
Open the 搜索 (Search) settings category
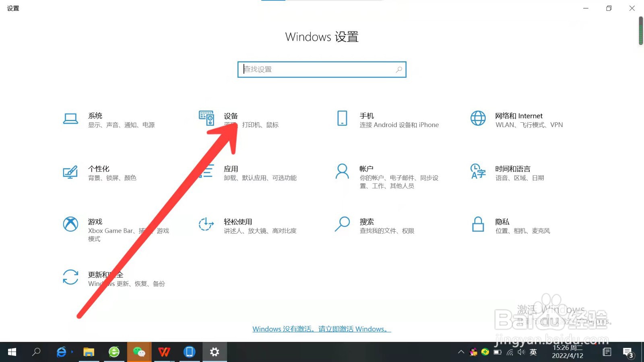[374, 226]
